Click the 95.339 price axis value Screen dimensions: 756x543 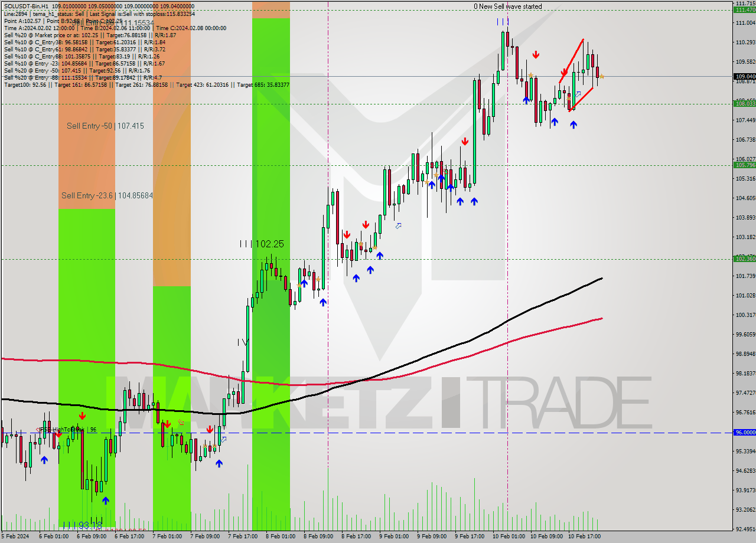tap(745, 451)
